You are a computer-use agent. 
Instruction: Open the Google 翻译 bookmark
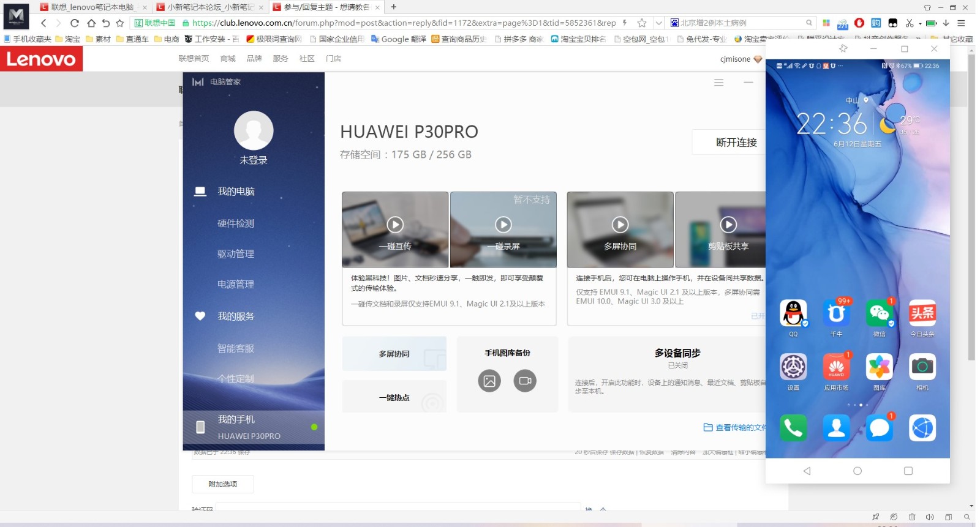click(399, 39)
